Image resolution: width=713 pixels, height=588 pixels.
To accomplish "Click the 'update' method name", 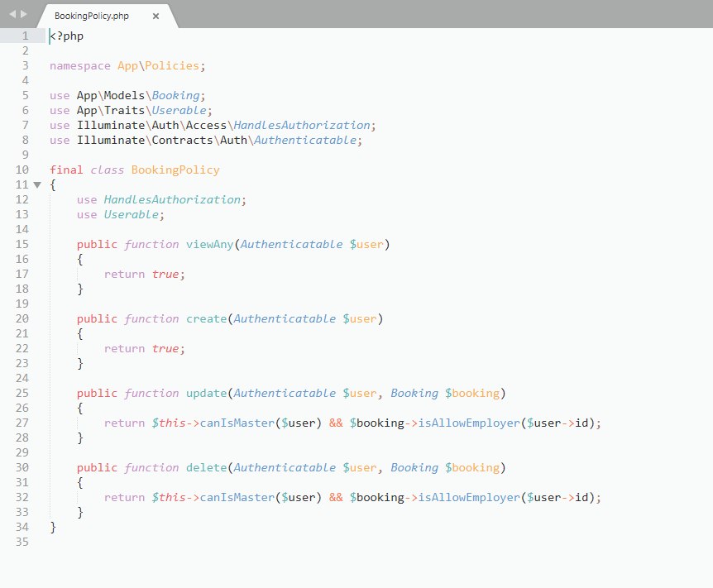I will tap(207, 394).
